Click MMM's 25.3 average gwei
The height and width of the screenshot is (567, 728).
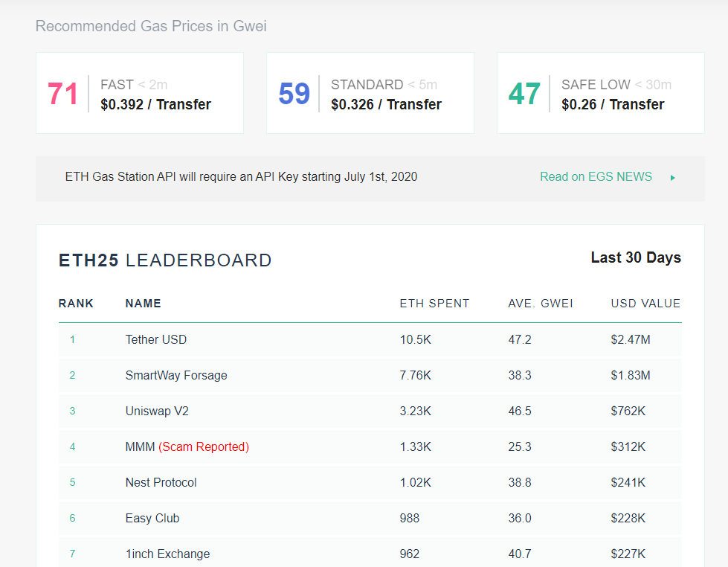520,447
